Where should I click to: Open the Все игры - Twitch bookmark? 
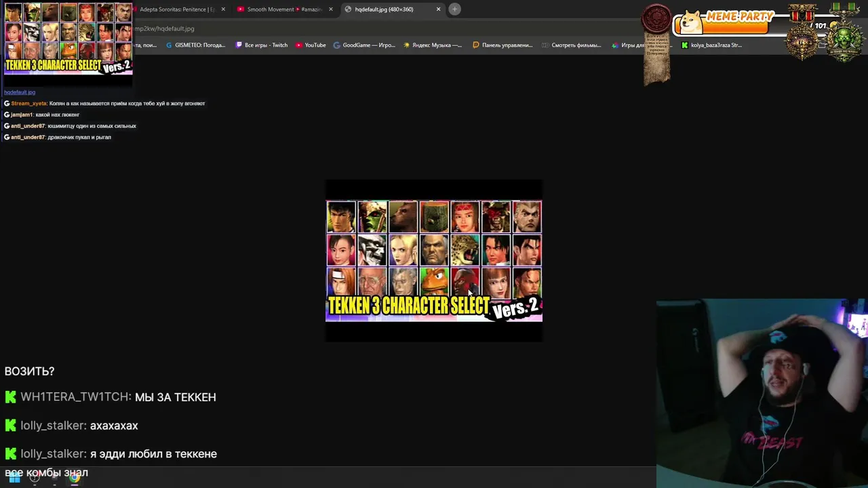(x=262, y=45)
